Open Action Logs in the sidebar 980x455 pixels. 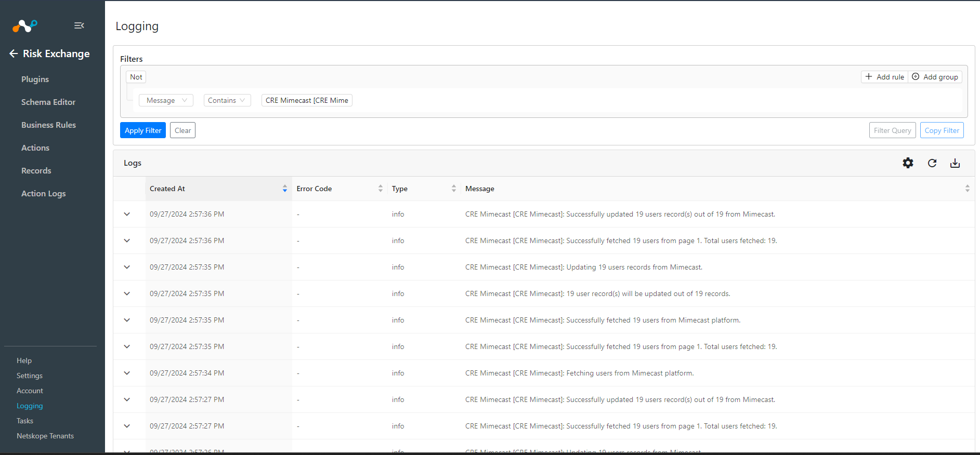click(x=43, y=194)
